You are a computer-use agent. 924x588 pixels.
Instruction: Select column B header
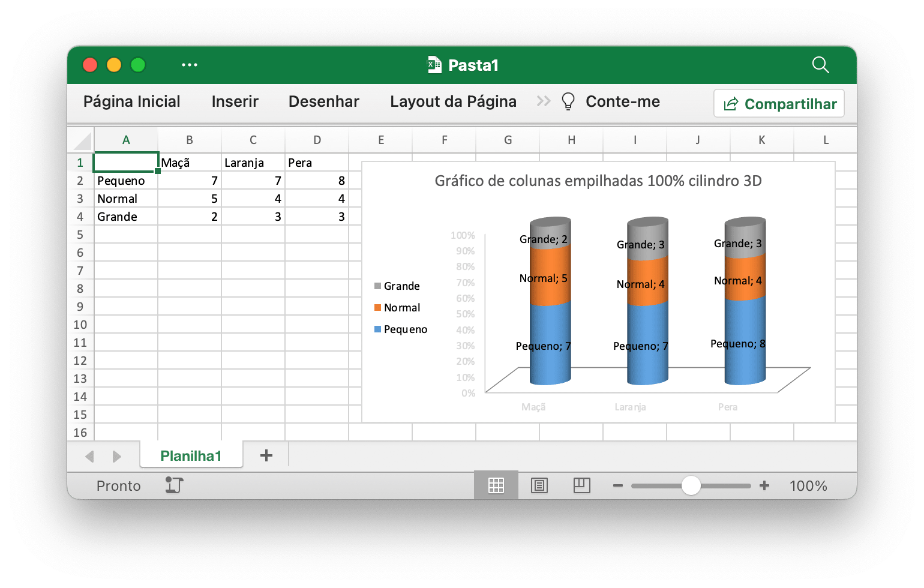pyautogui.click(x=190, y=140)
